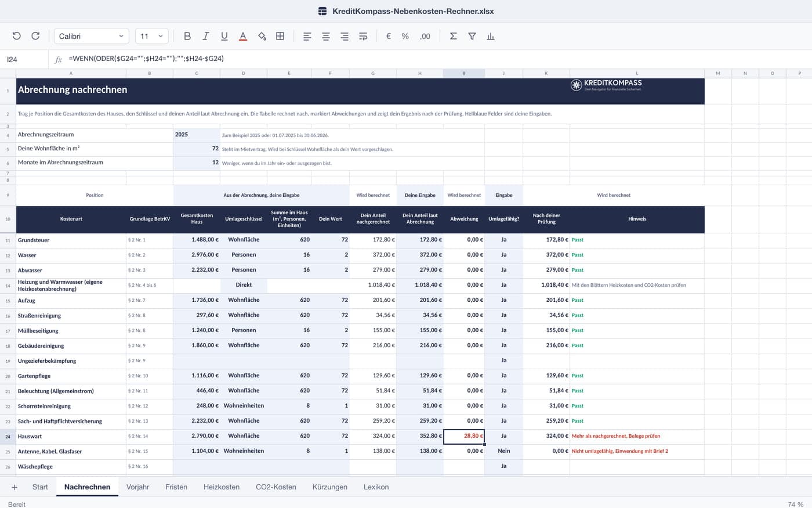This screenshot has width=812, height=508.
Task: Apply euro currency format
Action: coord(388,36)
